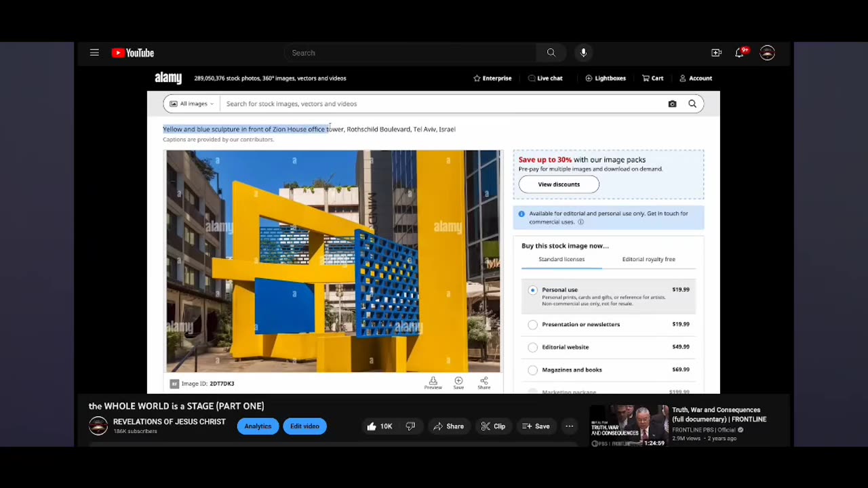The image size is (868, 488).
Task: Click the Clip button
Action: click(493, 426)
